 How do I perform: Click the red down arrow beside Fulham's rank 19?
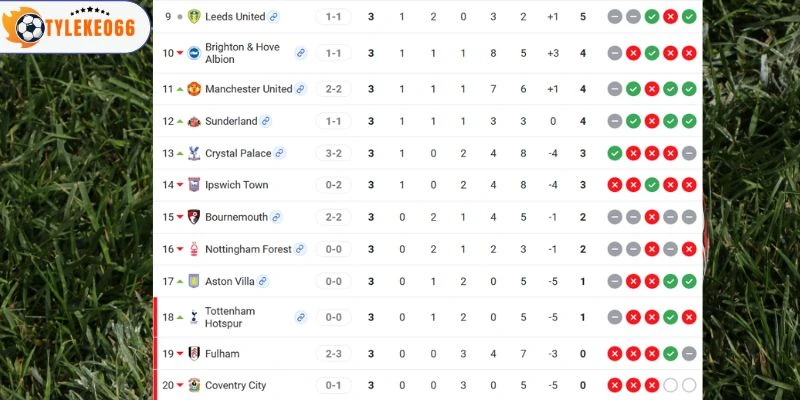point(180,354)
